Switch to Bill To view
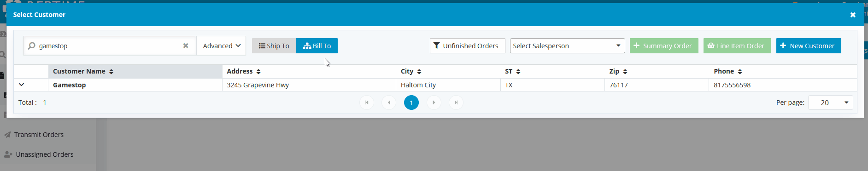 317,46
